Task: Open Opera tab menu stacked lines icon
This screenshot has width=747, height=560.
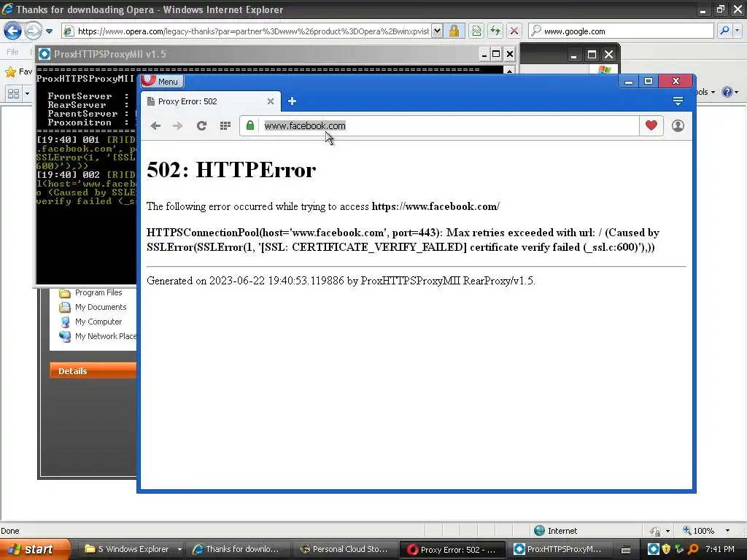Action: click(678, 101)
